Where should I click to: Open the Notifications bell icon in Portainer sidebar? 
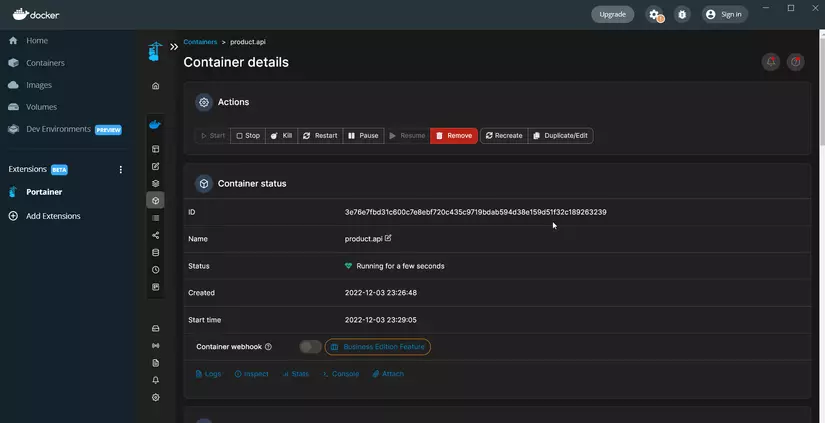(x=155, y=380)
